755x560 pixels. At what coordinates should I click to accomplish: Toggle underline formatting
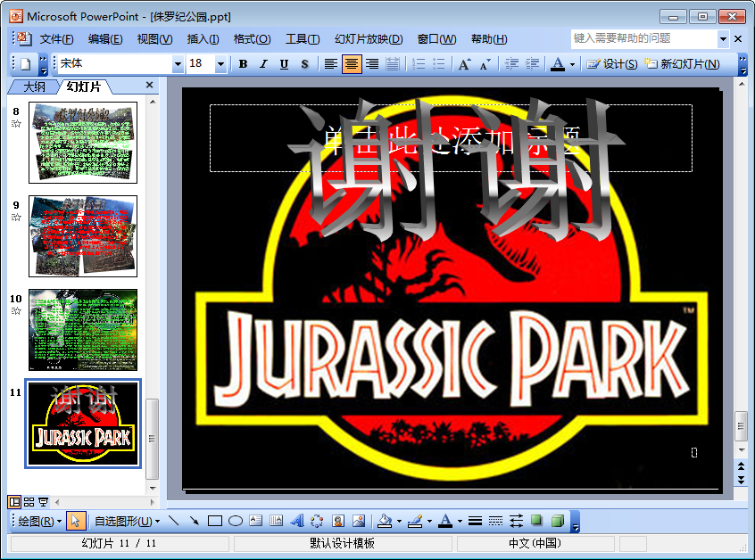coord(284,63)
